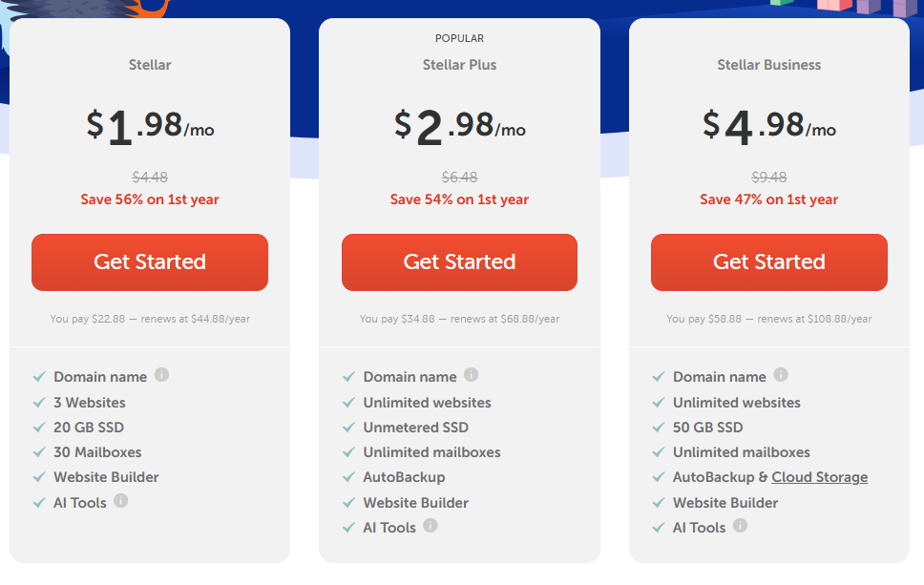This screenshot has height=585, width=924.
Task: Show Stellar Business Domain name info tooltip
Action: coord(781,375)
